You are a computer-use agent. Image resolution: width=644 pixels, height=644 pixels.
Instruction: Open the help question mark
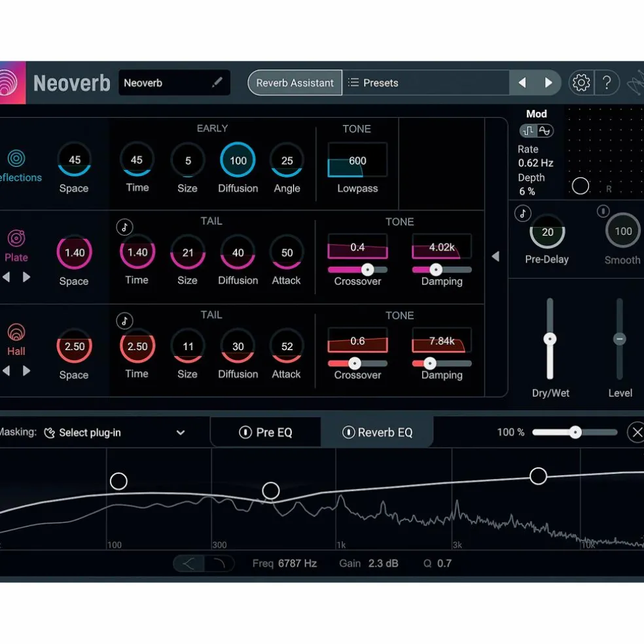[x=607, y=82]
